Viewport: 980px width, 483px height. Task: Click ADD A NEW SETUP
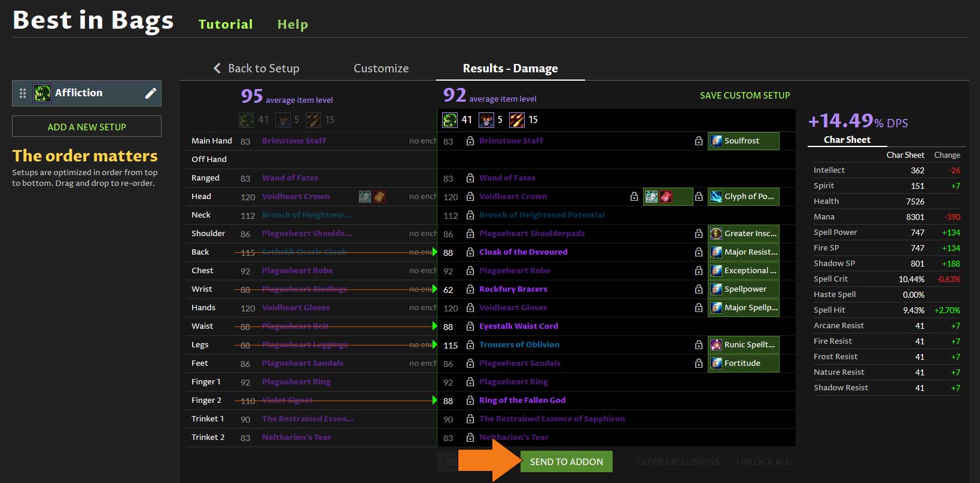coord(87,127)
